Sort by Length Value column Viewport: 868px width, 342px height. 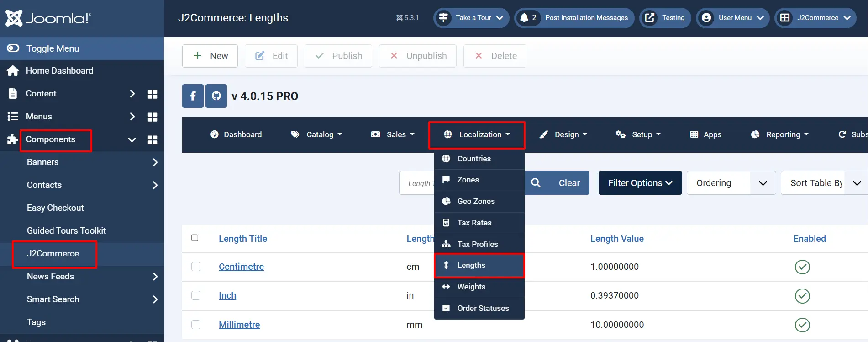coord(617,239)
